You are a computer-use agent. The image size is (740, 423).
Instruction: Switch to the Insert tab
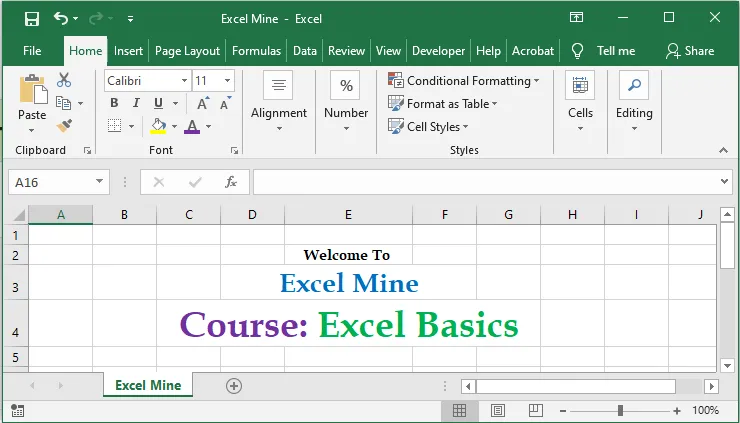tap(128, 51)
